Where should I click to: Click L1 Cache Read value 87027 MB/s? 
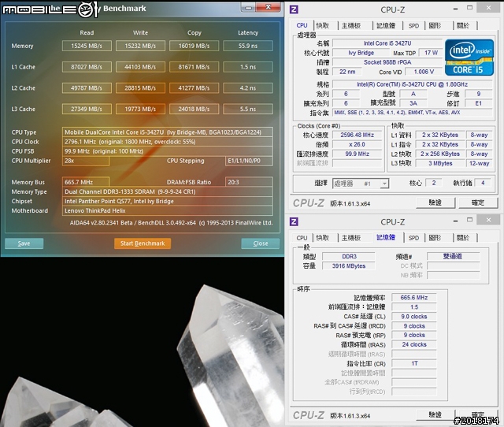[x=87, y=67]
